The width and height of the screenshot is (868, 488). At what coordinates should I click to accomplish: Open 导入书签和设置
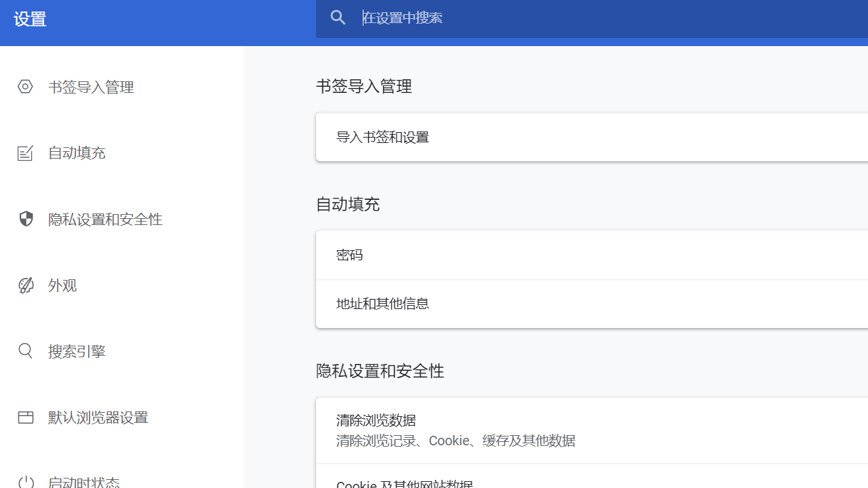(382, 137)
